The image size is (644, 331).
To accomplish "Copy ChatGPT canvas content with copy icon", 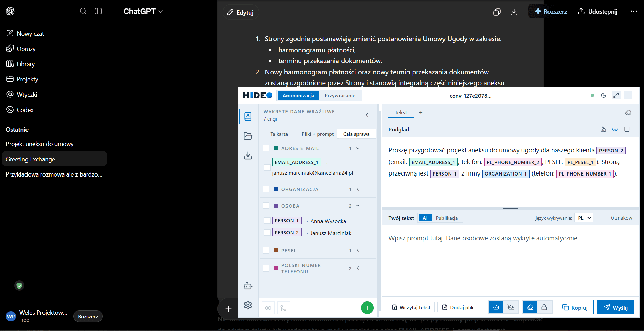I will pos(497,12).
